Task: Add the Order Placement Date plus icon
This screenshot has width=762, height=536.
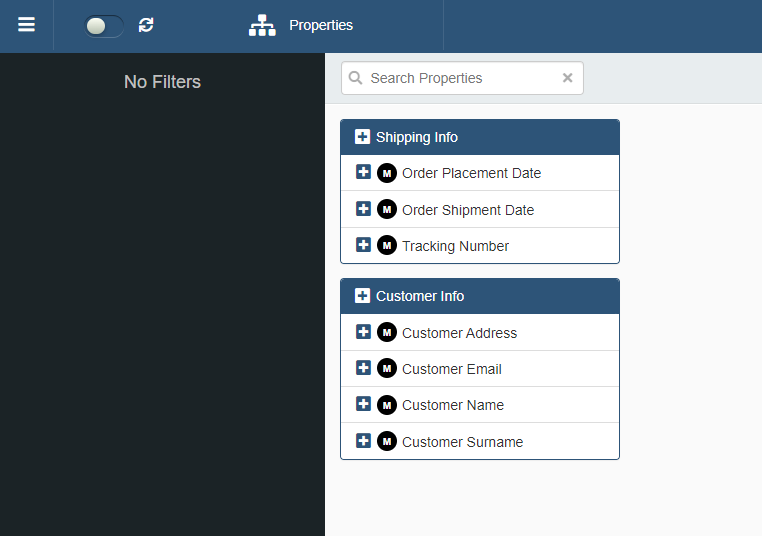Action: 364,172
